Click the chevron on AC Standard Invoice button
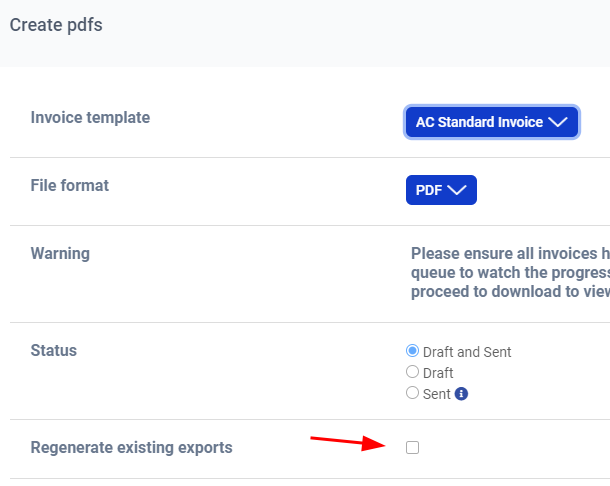Viewport: 610px width, 486px height. 558,123
